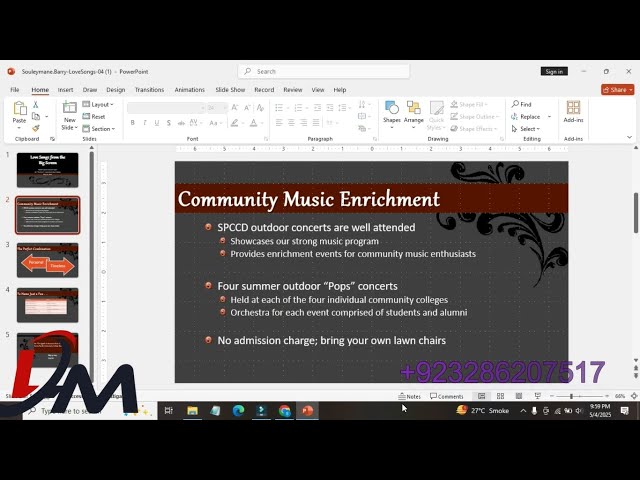The width and height of the screenshot is (640, 480).
Task: Click the Replace button
Action: tap(526, 117)
